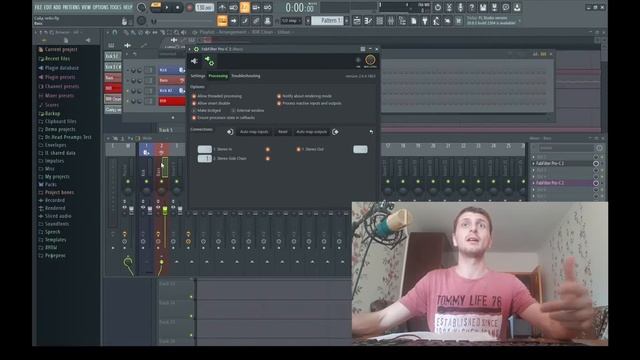Click the scissors audio editor icon
The height and width of the screenshot is (360, 640).
[x=449, y=7]
